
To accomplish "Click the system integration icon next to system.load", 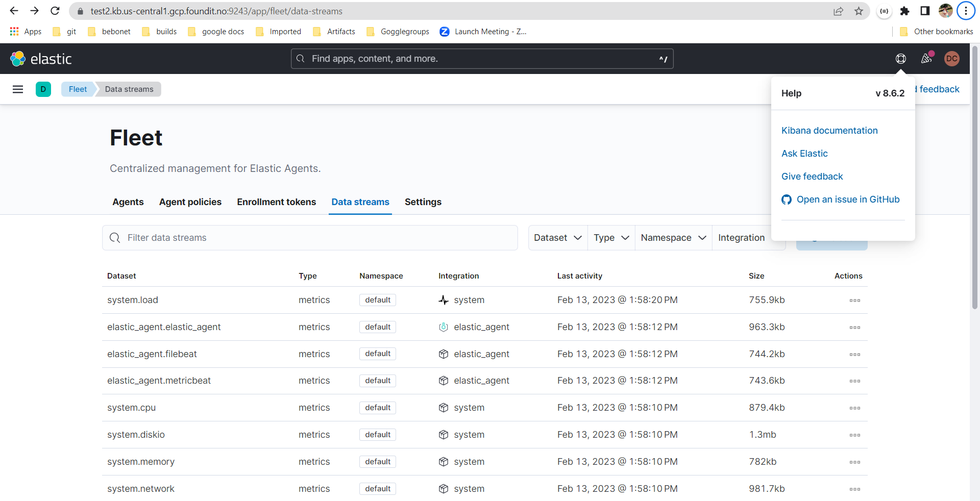I will click(443, 300).
